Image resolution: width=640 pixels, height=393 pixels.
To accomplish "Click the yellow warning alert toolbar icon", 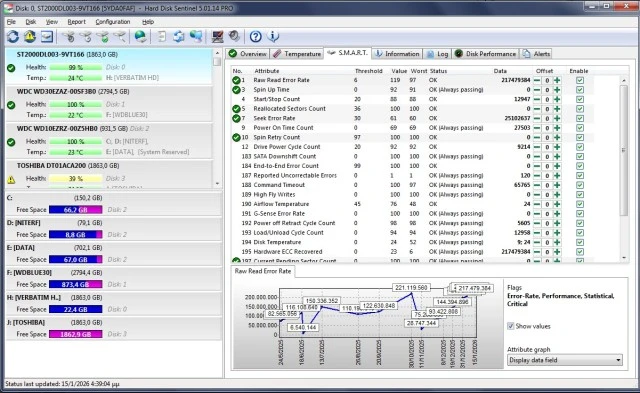I will point(29,37).
